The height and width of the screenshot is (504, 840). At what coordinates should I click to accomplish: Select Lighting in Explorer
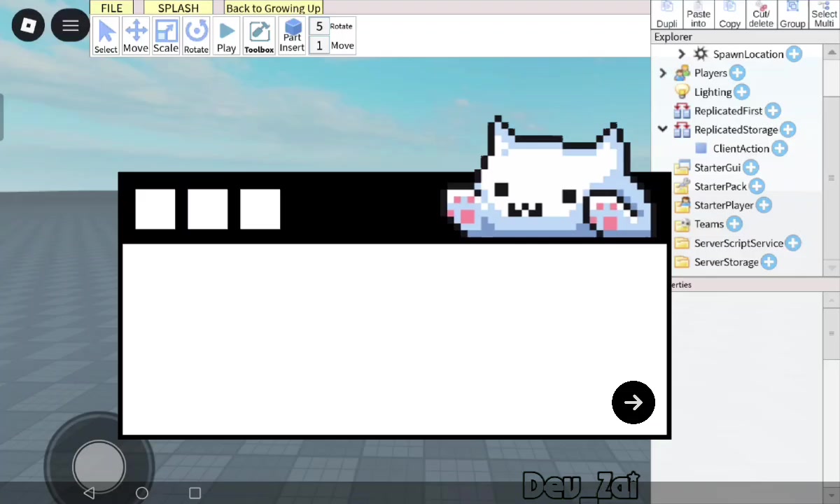coord(713,92)
